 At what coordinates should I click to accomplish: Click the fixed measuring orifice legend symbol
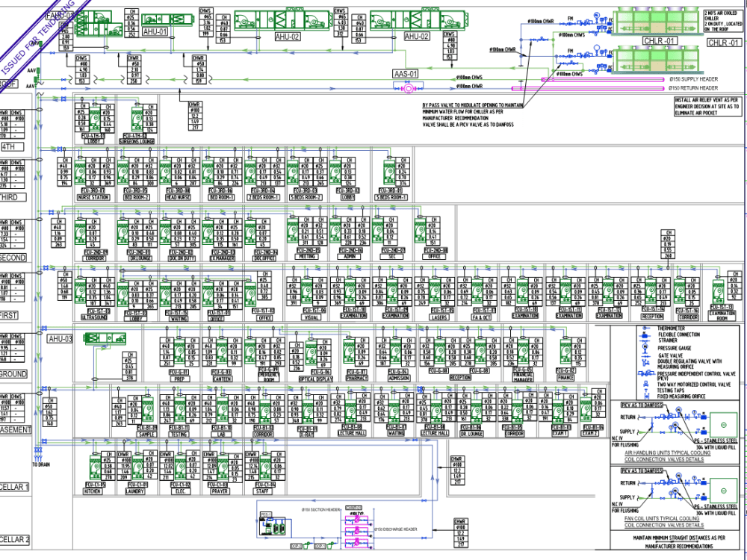(646, 396)
